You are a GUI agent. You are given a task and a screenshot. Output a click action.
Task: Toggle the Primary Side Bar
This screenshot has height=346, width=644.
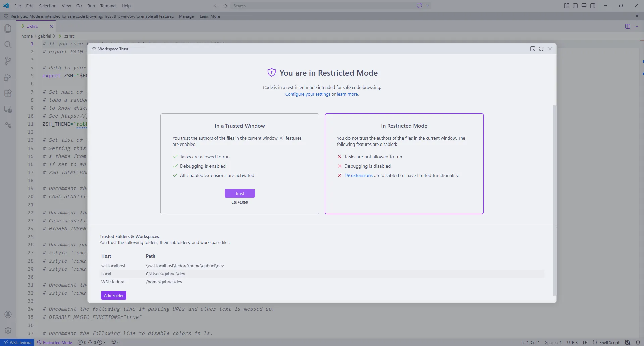(575, 6)
